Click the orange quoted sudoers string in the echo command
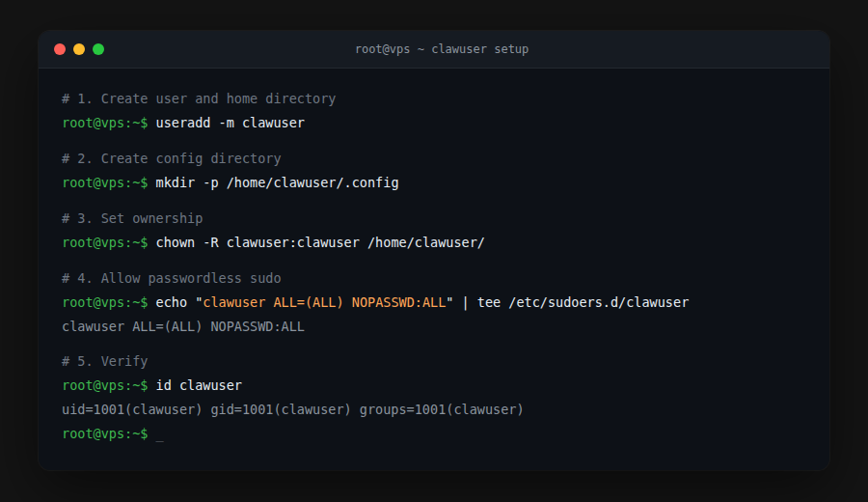 324,302
